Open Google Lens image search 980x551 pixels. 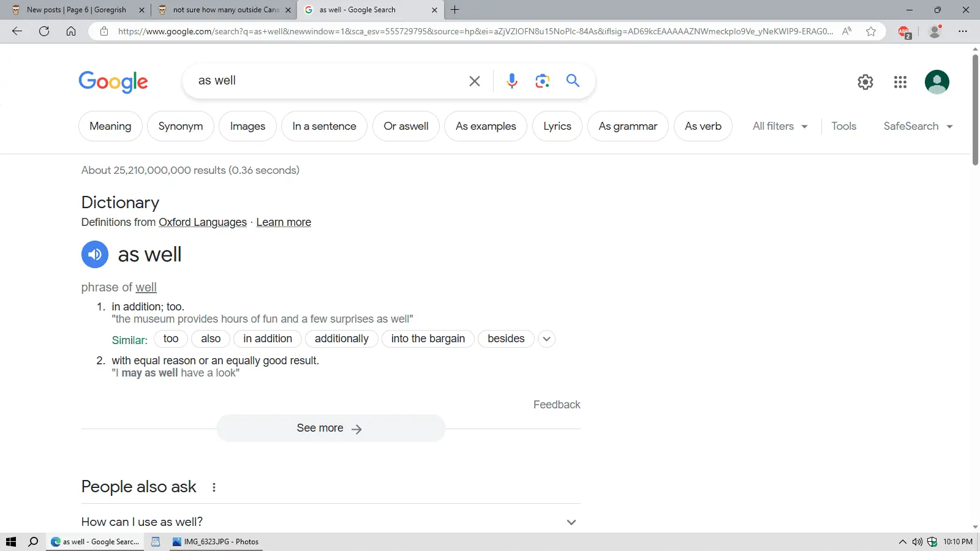[x=542, y=81]
